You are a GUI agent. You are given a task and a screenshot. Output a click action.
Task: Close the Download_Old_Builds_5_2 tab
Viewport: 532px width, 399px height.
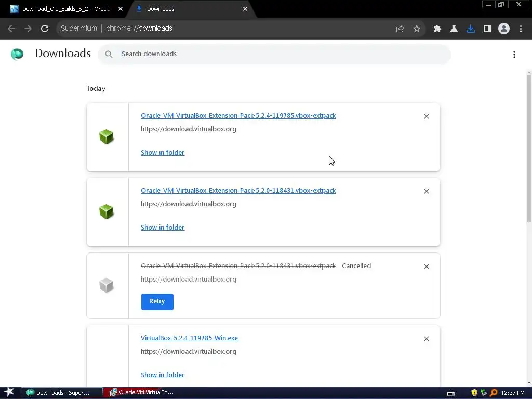pos(121,9)
